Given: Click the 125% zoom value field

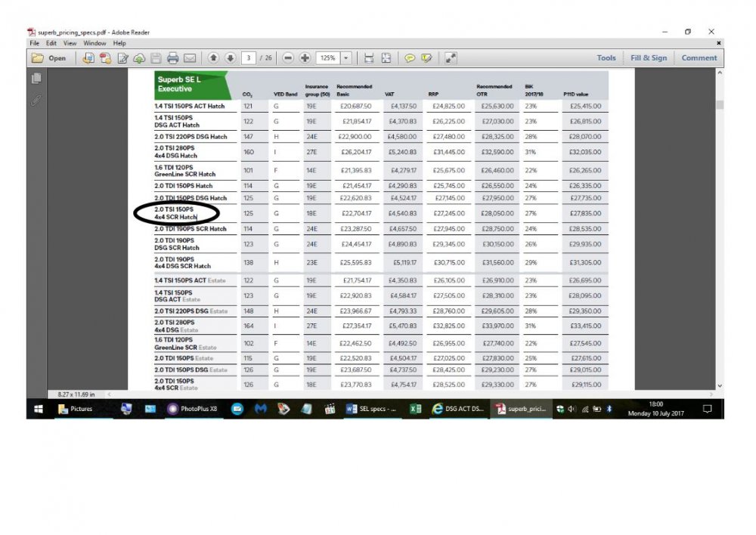Looking at the screenshot, I should [x=328, y=58].
